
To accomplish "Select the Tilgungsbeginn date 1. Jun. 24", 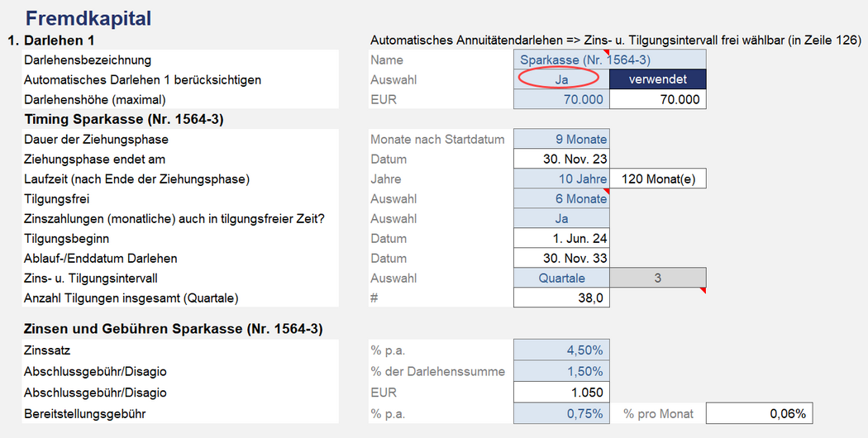I will pos(560,239).
